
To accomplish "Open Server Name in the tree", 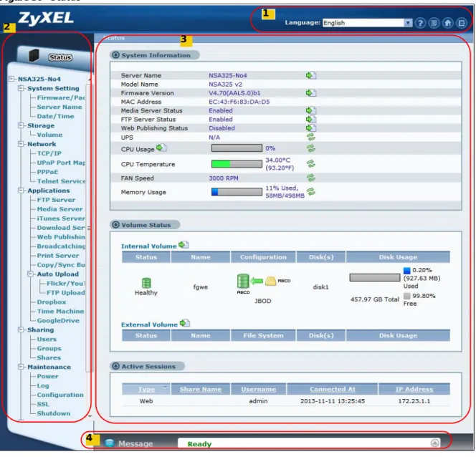I will tap(59, 107).
